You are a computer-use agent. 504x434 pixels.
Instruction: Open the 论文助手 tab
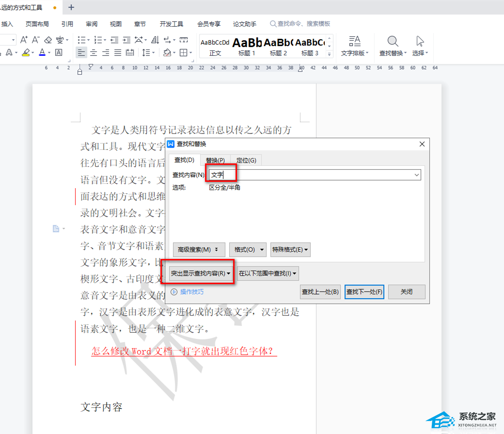coord(245,24)
